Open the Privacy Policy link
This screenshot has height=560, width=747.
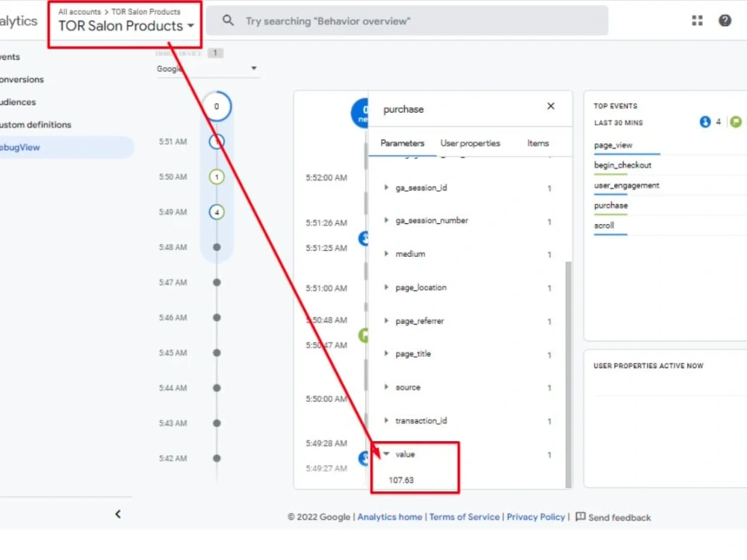(536, 517)
